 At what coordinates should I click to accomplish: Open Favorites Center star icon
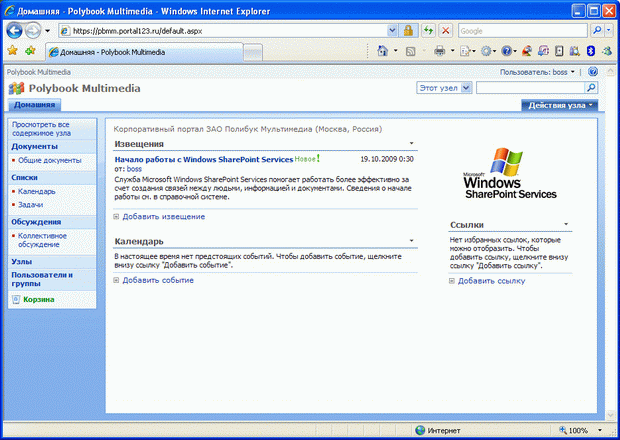click(12, 51)
